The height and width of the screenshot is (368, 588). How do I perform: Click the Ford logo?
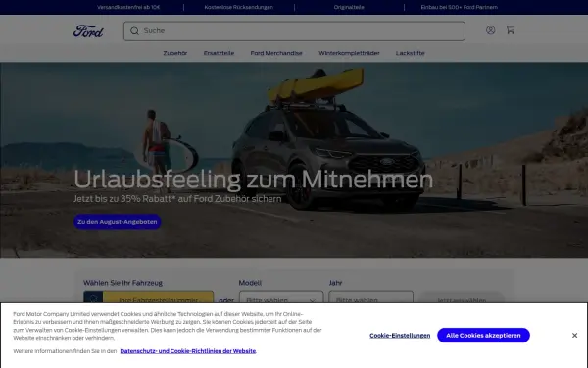coord(88,30)
